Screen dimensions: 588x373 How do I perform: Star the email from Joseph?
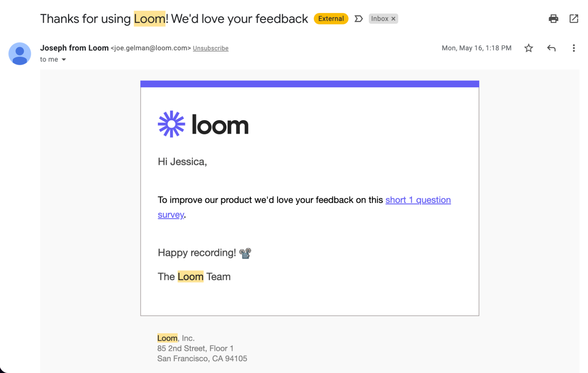coord(528,48)
